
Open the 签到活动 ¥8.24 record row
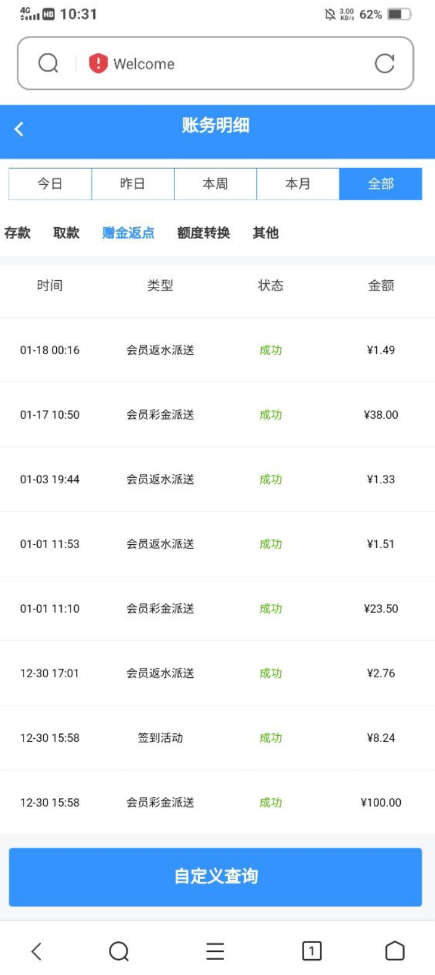[x=218, y=738]
